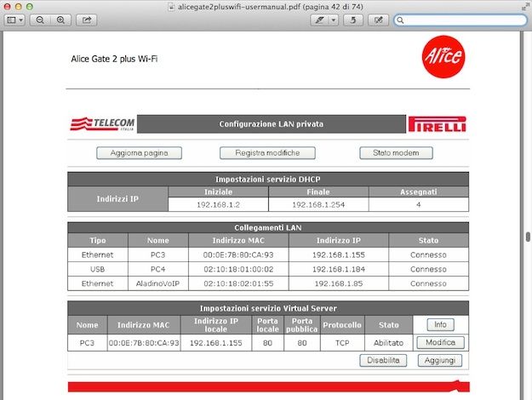The height and width of the screenshot is (400, 532).
Task: Click the vertical scrollbar thumb
Action: (528, 237)
